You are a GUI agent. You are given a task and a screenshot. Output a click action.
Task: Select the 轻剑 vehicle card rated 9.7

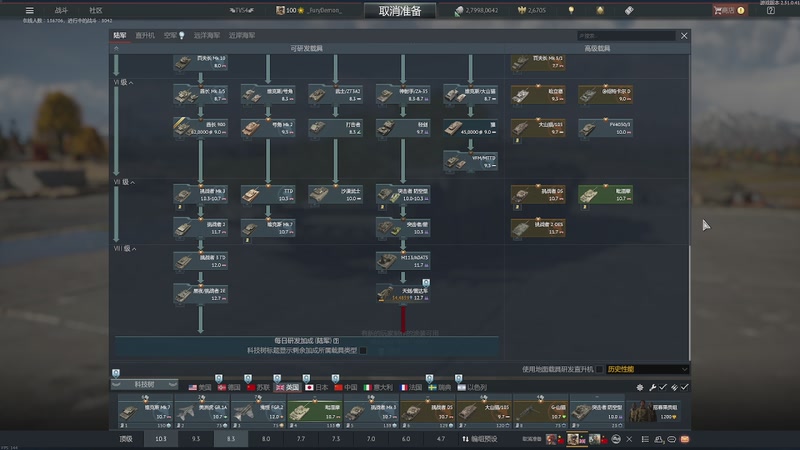click(403, 128)
